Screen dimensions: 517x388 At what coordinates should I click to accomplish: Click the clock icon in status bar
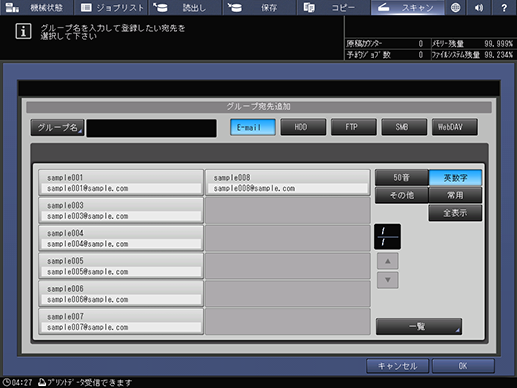coord(6,382)
